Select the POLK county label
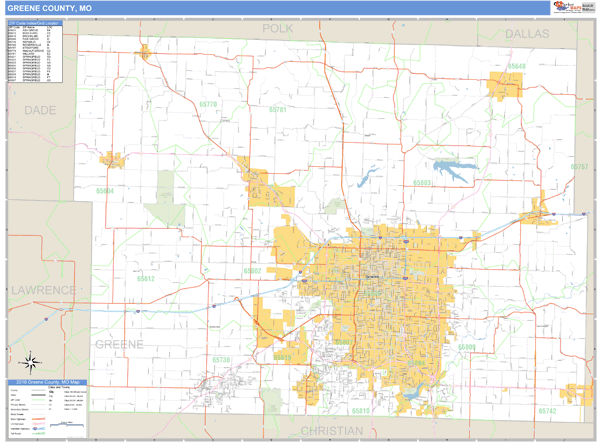This screenshot has height=442, width=600. tap(277, 30)
